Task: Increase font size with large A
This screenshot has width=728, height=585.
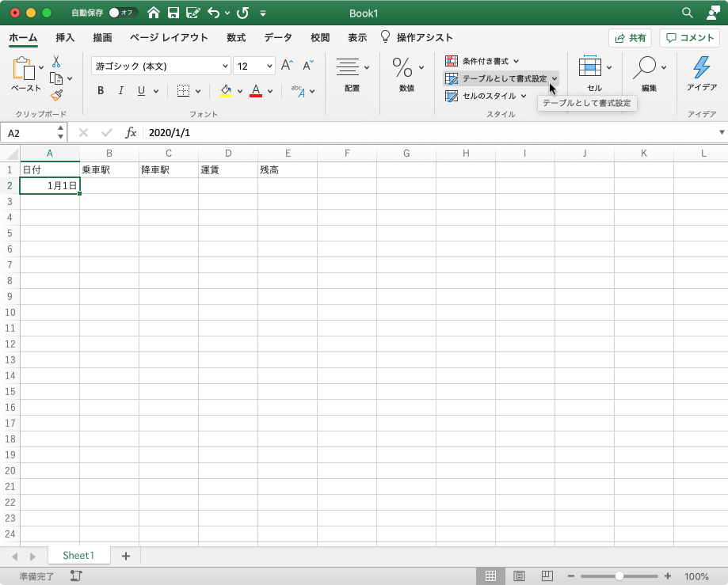Action: click(x=287, y=66)
